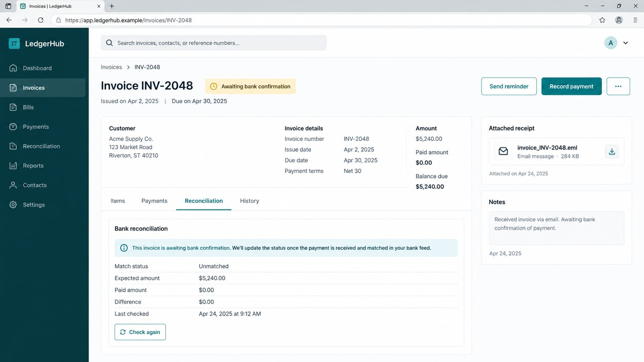Click the Notes text box
Viewport: 644px width, 362px height.
pos(557,228)
